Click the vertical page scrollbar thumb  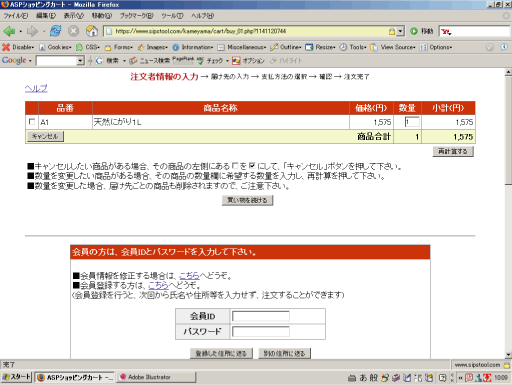point(508,130)
